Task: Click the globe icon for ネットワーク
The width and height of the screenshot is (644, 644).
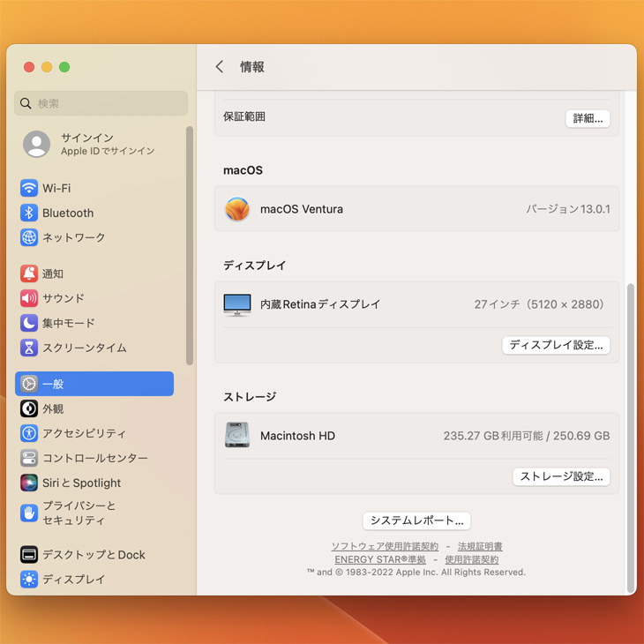Action: coord(29,237)
